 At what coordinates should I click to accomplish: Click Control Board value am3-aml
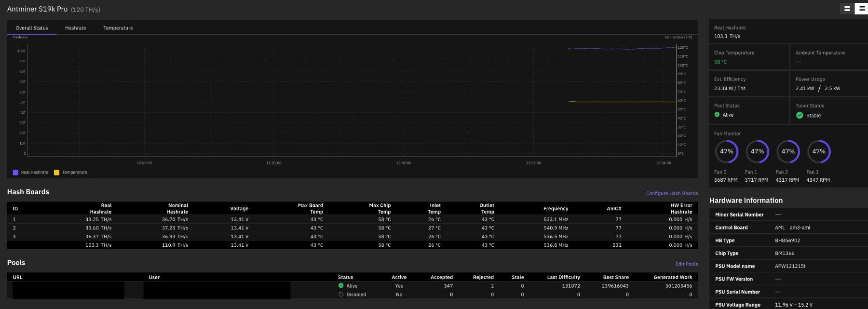pos(800,228)
